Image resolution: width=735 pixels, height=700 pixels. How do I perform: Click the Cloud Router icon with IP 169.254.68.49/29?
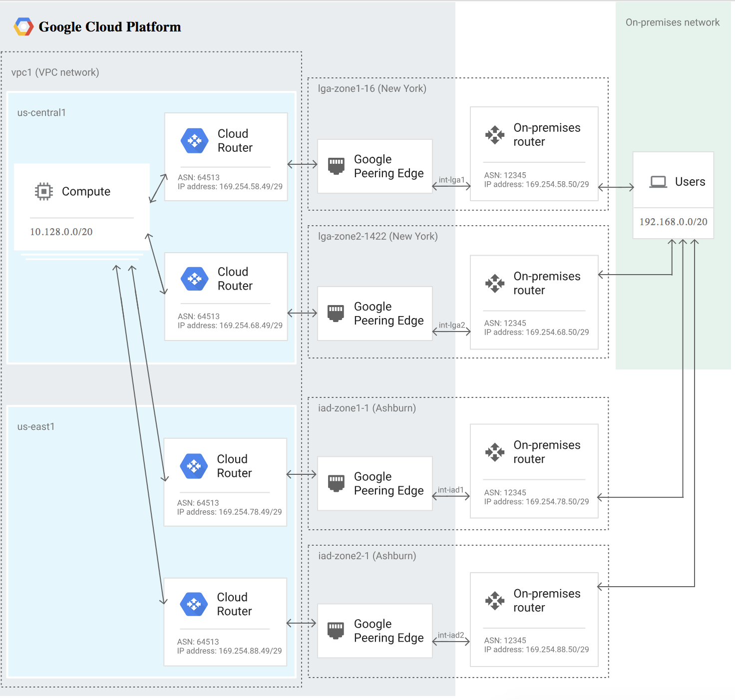pos(194,279)
